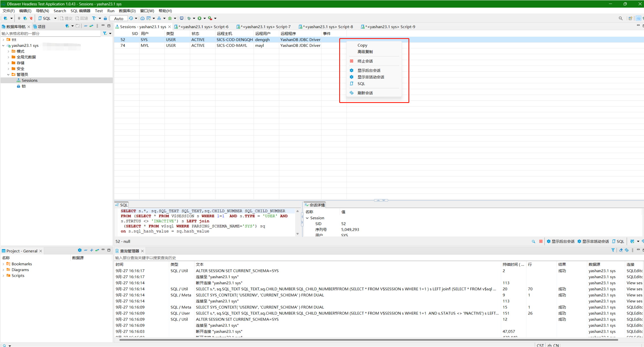Toggle 显示后台会话 in context menu

tap(374, 71)
